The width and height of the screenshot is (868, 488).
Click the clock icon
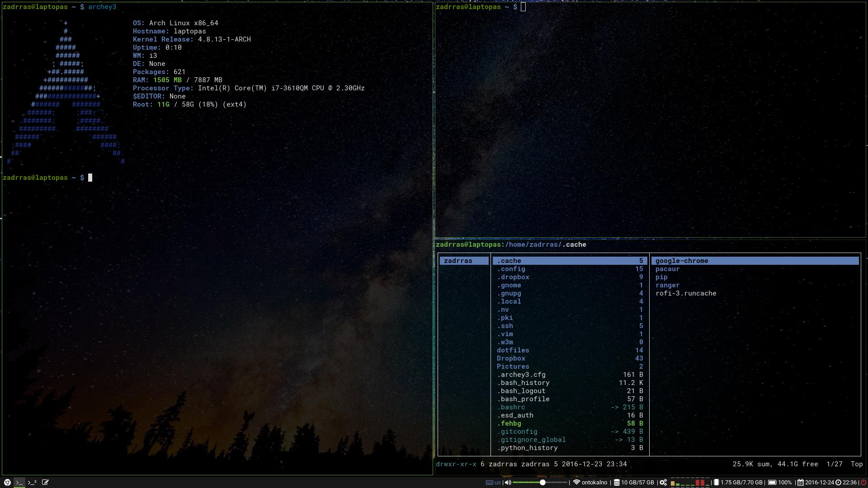838,483
